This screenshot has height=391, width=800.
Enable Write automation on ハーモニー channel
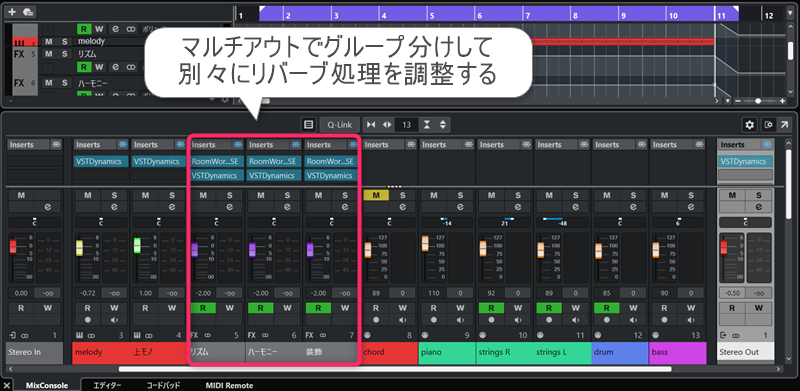[x=287, y=308]
